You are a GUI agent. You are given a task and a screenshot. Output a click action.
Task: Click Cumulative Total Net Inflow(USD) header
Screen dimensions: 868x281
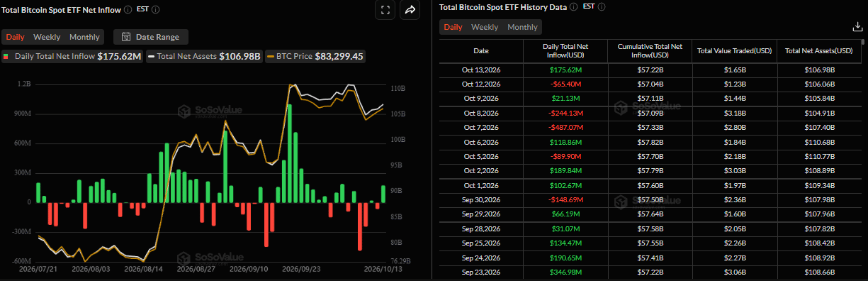pyautogui.click(x=650, y=50)
